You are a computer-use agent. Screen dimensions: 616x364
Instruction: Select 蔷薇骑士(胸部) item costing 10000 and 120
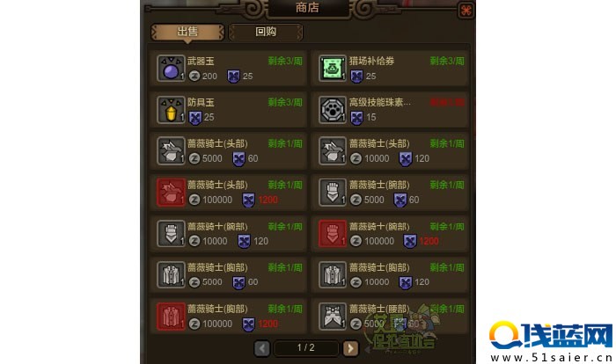click(390, 275)
